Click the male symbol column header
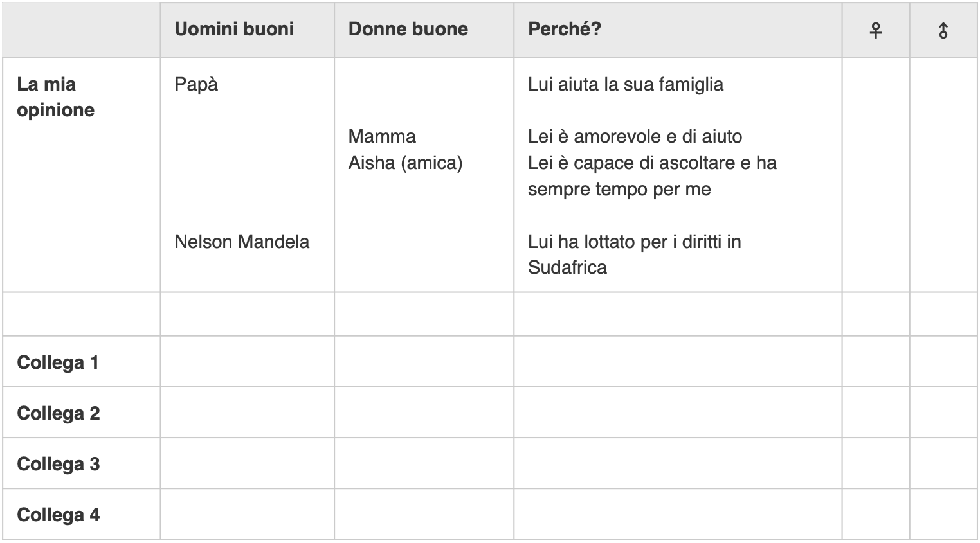 tap(943, 30)
